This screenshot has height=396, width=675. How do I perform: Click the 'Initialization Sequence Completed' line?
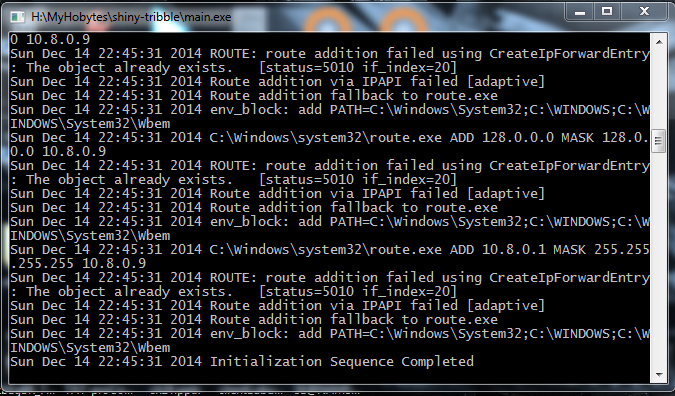click(242, 362)
